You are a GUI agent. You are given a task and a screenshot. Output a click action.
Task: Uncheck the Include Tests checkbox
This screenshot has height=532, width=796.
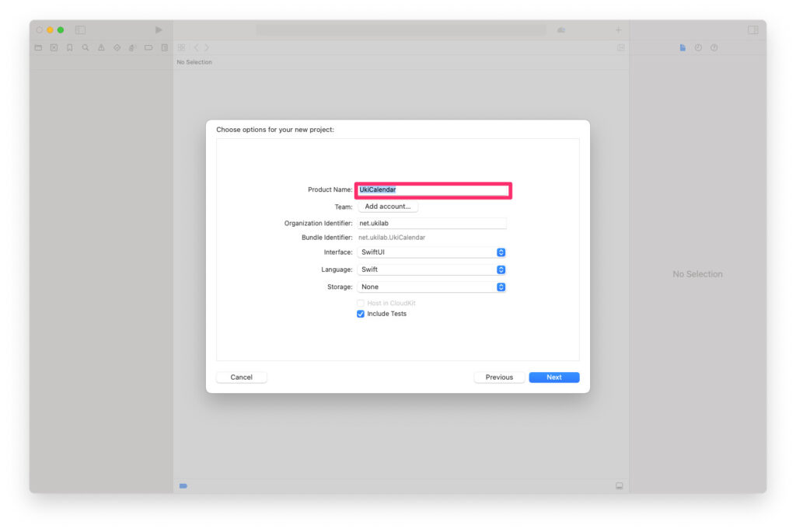pos(361,314)
